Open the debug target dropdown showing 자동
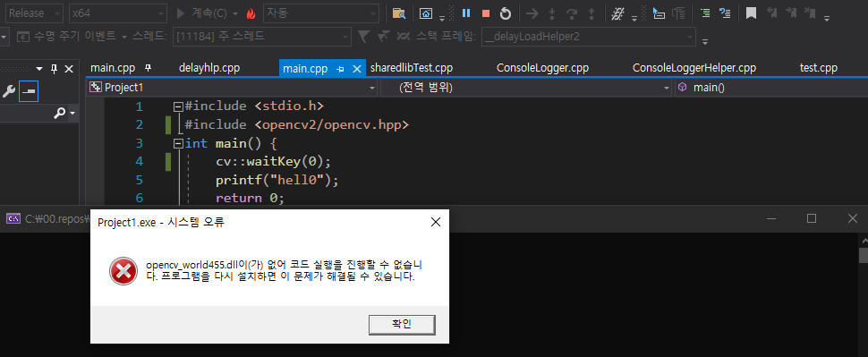This screenshot has height=357, width=868. [x=321, y=13]
